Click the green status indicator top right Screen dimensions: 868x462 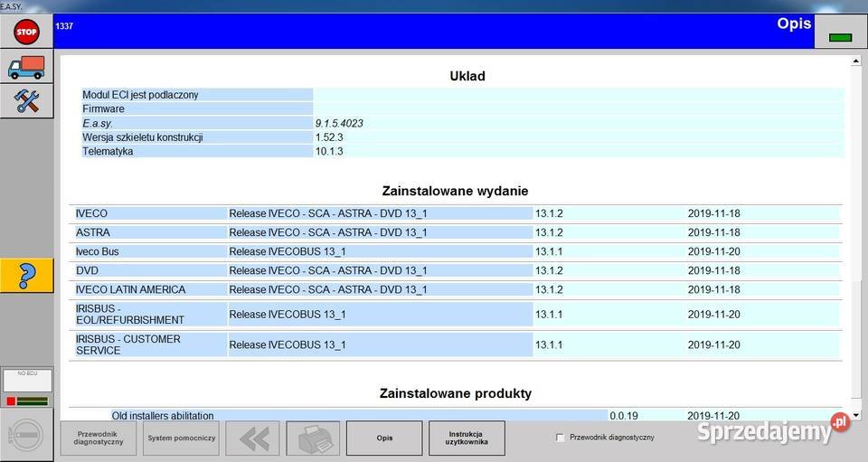click(840, 38)
